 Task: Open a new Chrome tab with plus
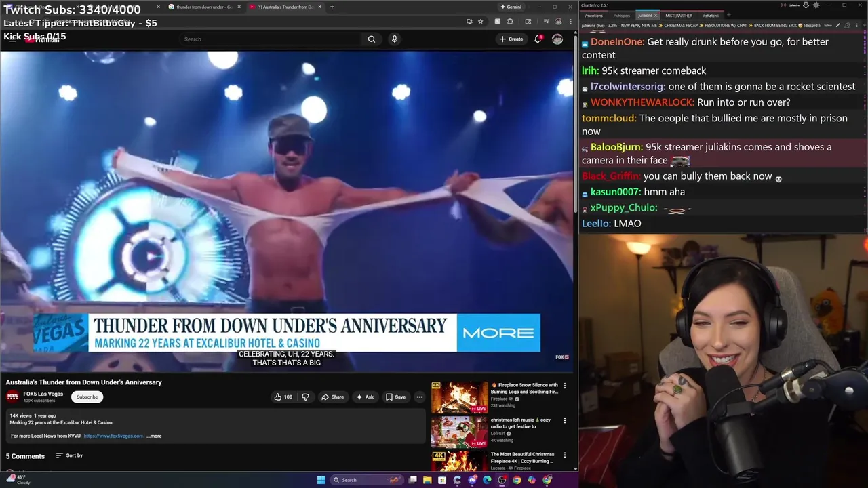click(332, 7)
